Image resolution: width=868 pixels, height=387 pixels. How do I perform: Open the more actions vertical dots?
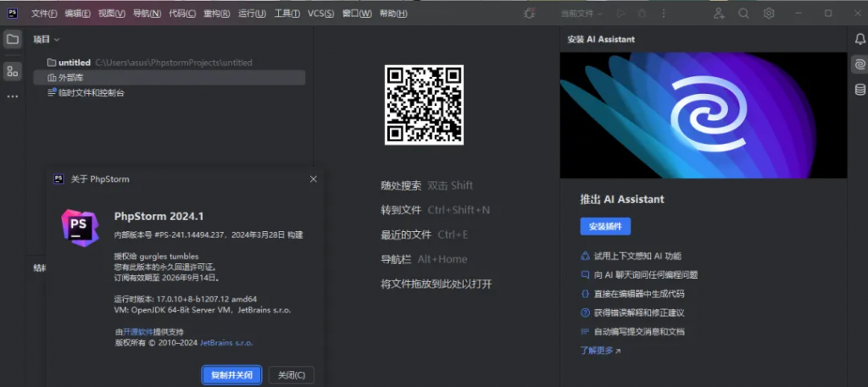pos(664,14)
